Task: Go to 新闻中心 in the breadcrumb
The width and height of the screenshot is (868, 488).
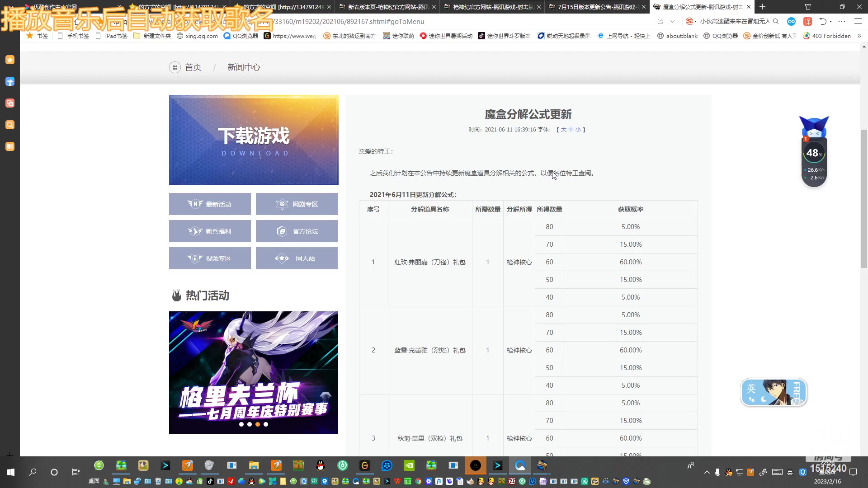Action: [x=244, y=67]
